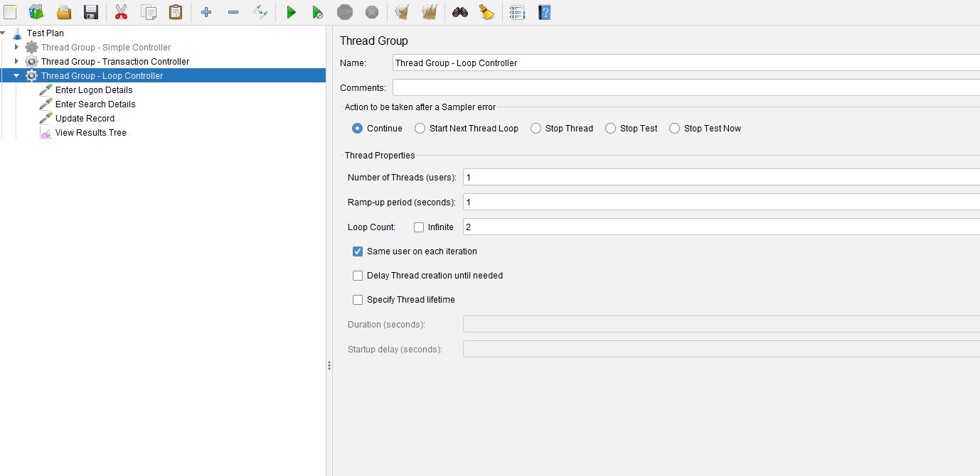Collapse the Thread Group - Loop Controller node

(x=16, y=75)
